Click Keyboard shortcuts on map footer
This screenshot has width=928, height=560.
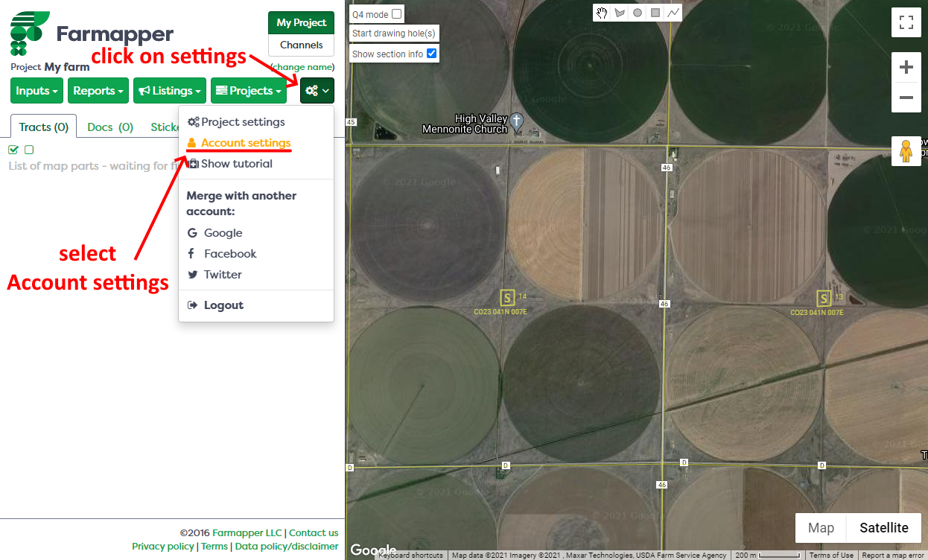[411, 556]
